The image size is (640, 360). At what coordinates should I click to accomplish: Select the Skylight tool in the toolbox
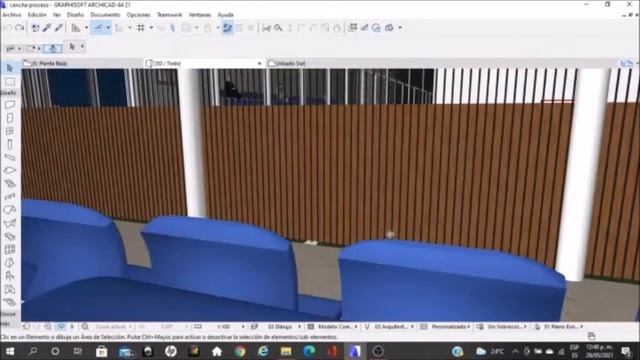[x=10, y=236]
